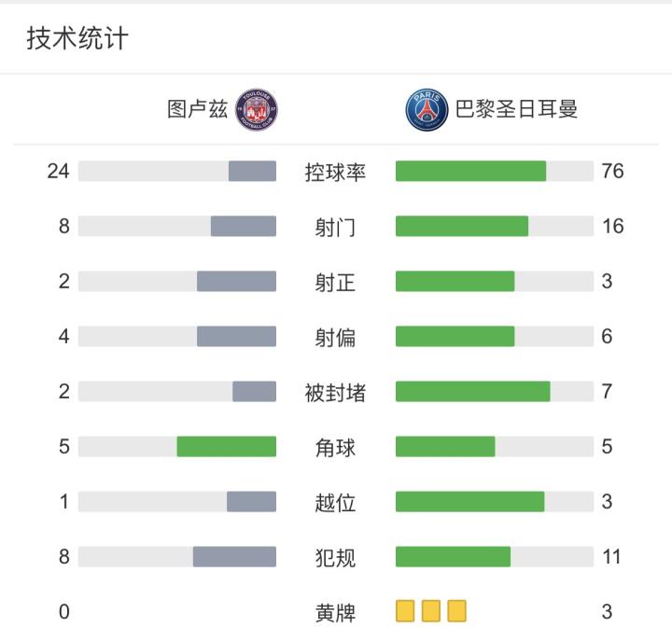Screen dimensions: 672x641
Task: Open the 巴黎圣日耳曼 team name link
Action: coord(516,110)
